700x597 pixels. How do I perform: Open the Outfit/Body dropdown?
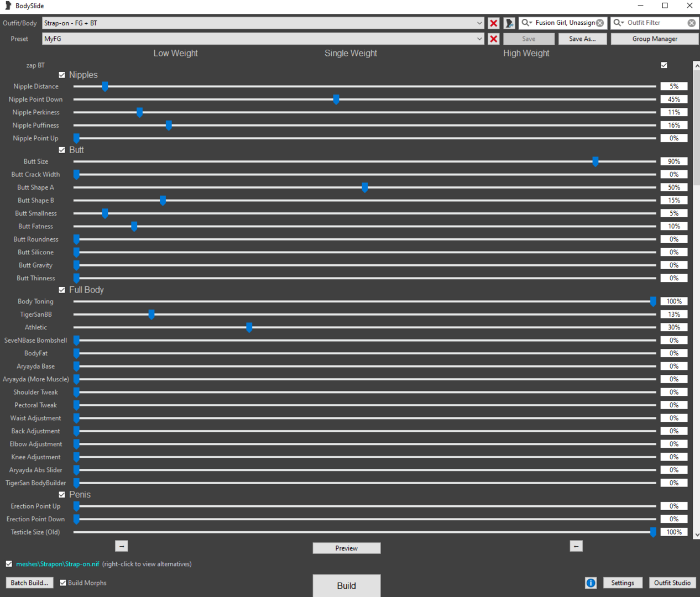click(x=479, y=23)
